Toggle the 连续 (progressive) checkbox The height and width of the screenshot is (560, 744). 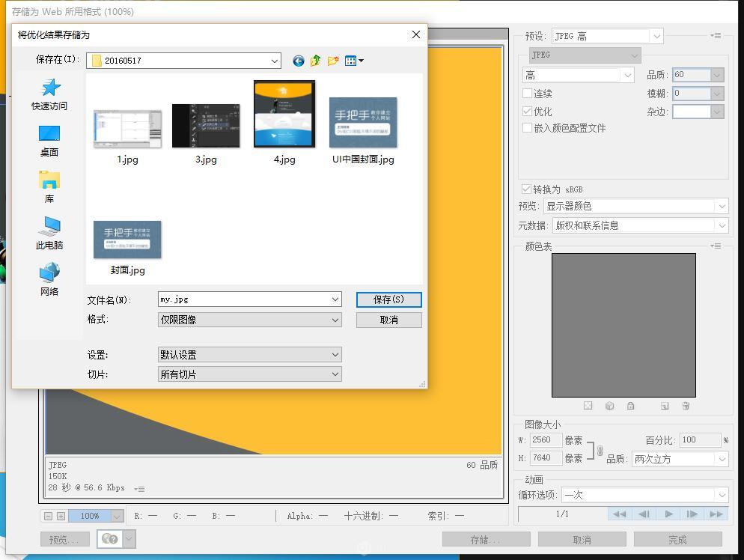(x=527, y=93)
